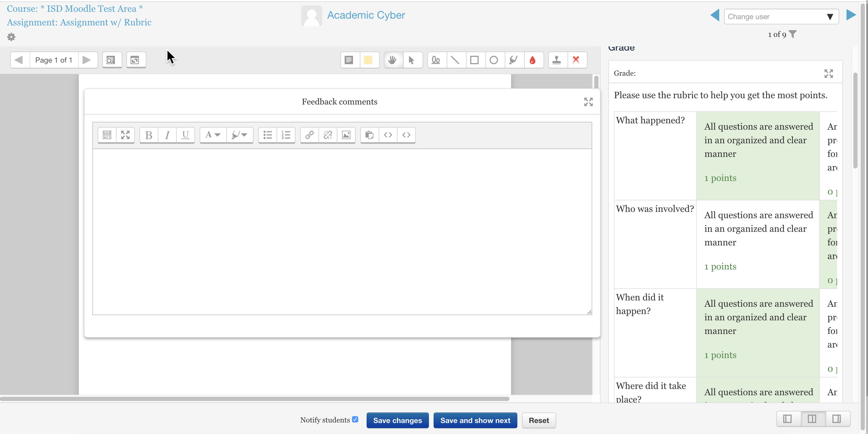Click the Reset button
Screen dimensions: 868x434
click(539, 420)
